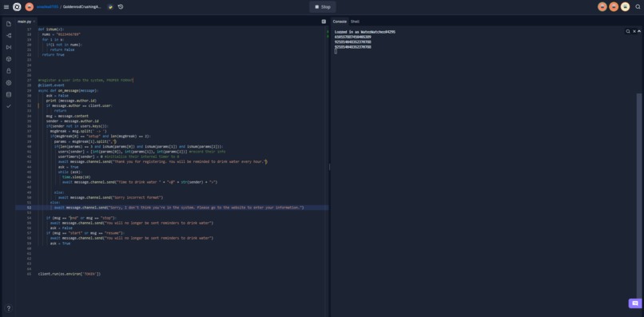
Task: Click the 'if message.author == client.user:' line
Action: tap(79, 105)
